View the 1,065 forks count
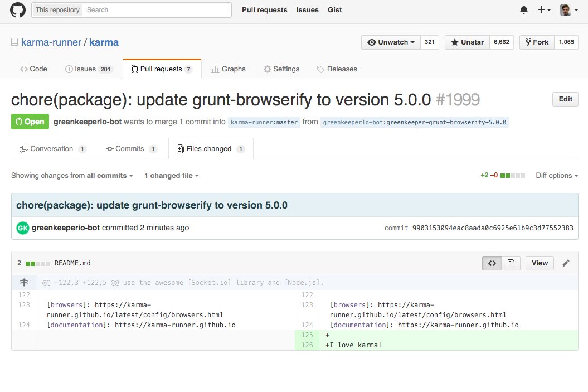 coord(566,42)
